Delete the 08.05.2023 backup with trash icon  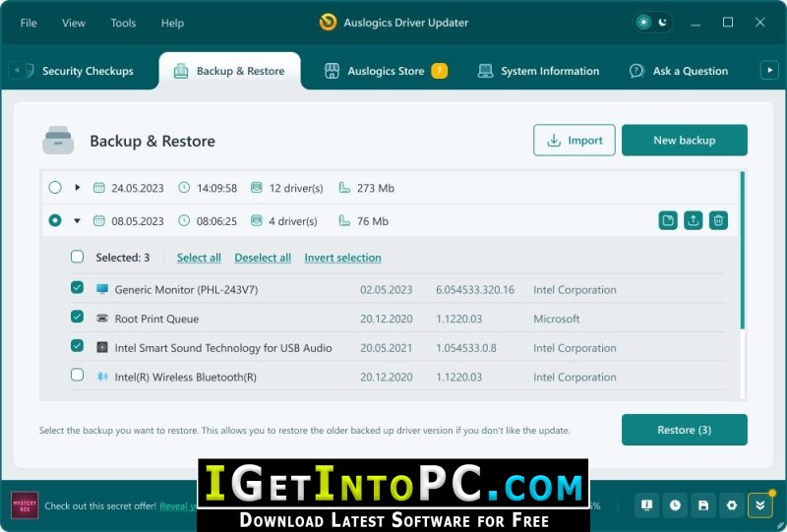point(718,220)
